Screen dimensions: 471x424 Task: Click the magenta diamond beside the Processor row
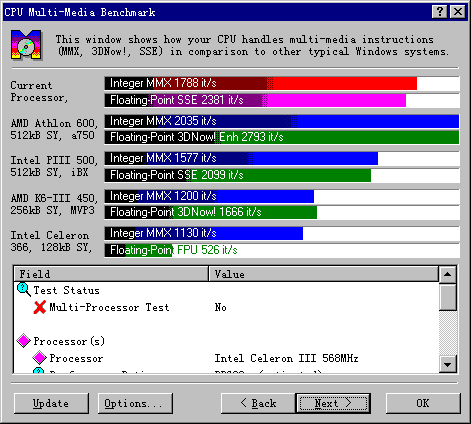tap(39, 358)
